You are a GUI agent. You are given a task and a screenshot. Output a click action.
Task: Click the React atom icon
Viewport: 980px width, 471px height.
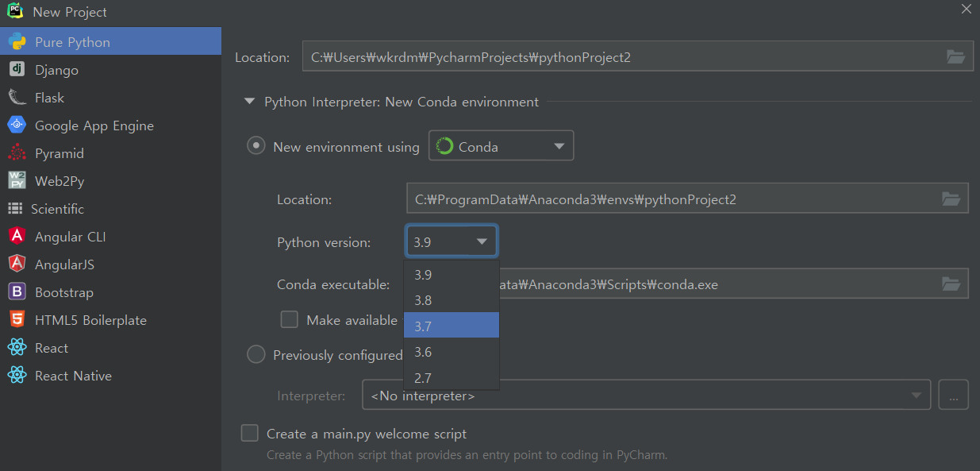[16, 348]
